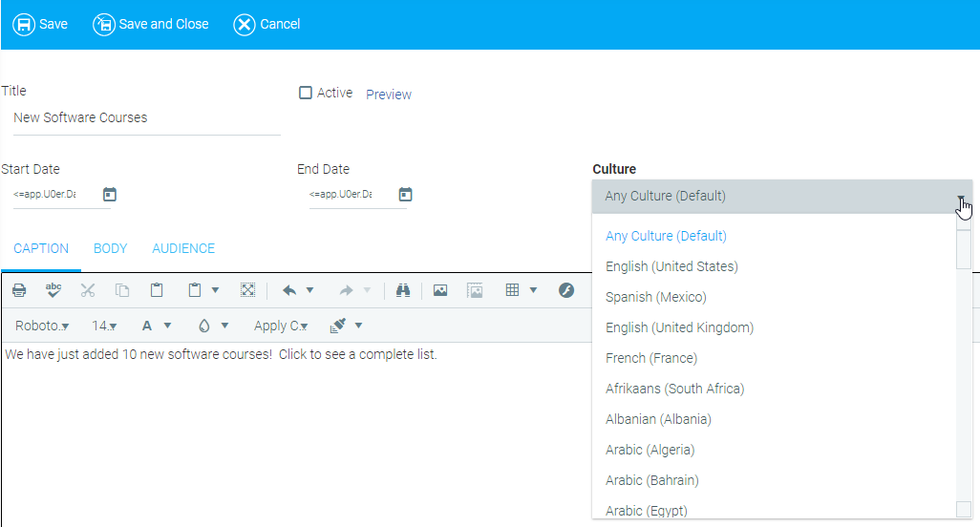Screen dimensions: 980x527
Task: Open the insert table dropdown
Action: pos(533,290)
